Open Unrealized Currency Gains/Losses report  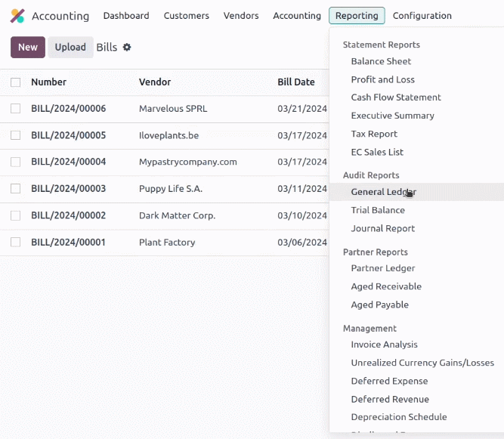422,363
